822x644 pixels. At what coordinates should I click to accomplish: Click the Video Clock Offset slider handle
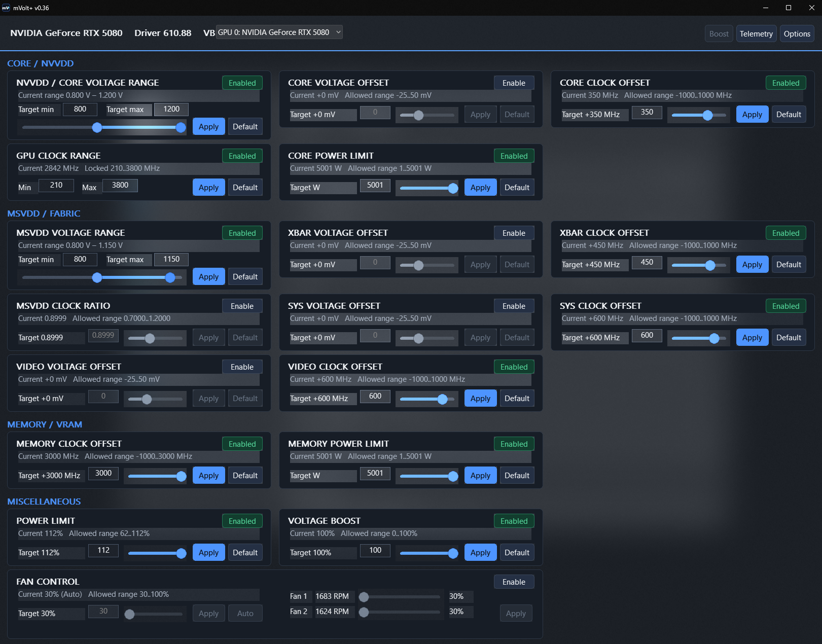[442, 399]
